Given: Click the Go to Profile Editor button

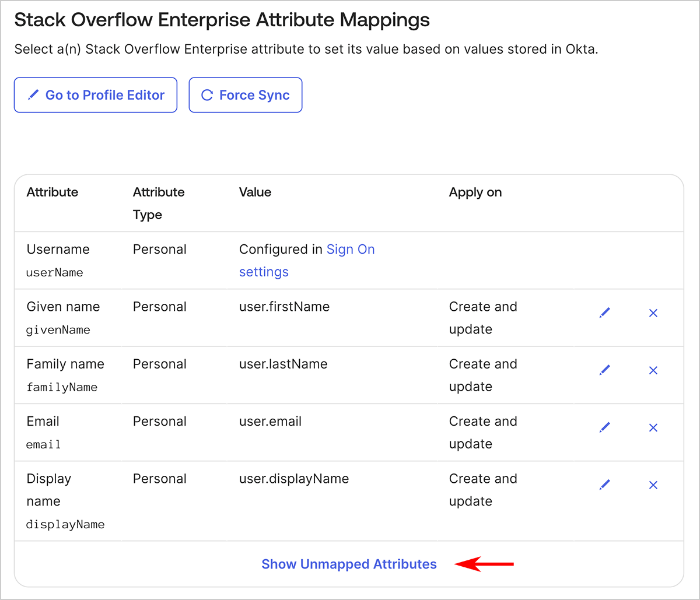Looking at the screenshot, I should pos(96,95).
